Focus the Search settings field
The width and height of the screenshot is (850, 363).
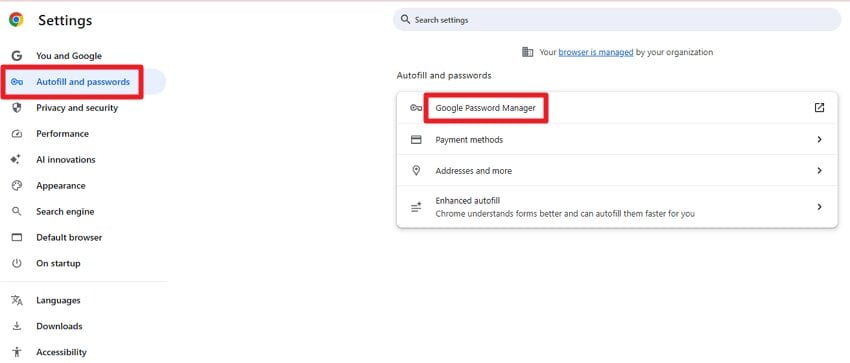[x=617, y=20]
